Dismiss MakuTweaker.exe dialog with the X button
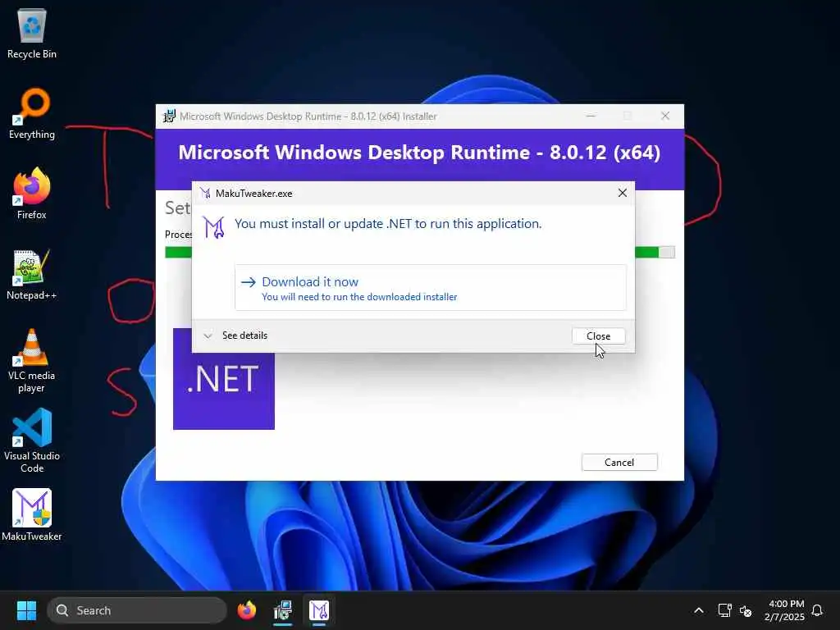 (622, 193)
